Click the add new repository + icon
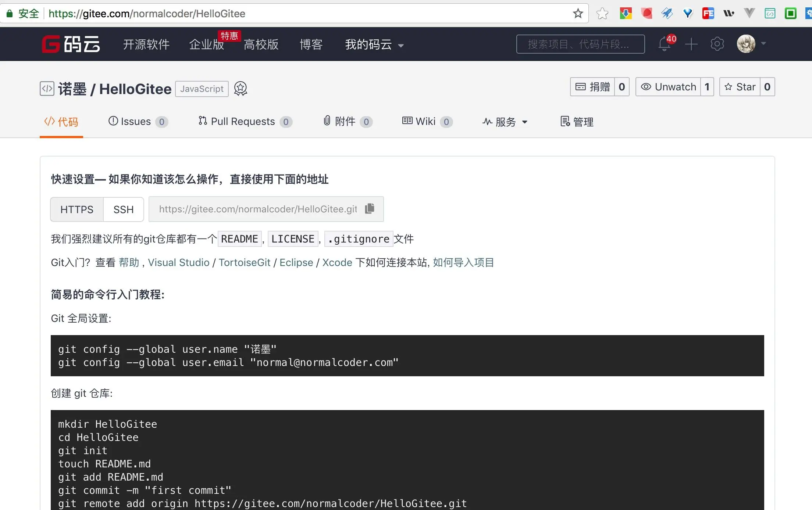 [x=691, y=44]
